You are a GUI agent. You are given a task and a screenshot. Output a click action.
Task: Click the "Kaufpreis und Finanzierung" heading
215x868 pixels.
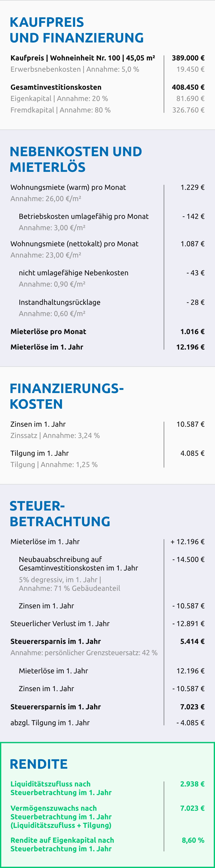point(76,30)
